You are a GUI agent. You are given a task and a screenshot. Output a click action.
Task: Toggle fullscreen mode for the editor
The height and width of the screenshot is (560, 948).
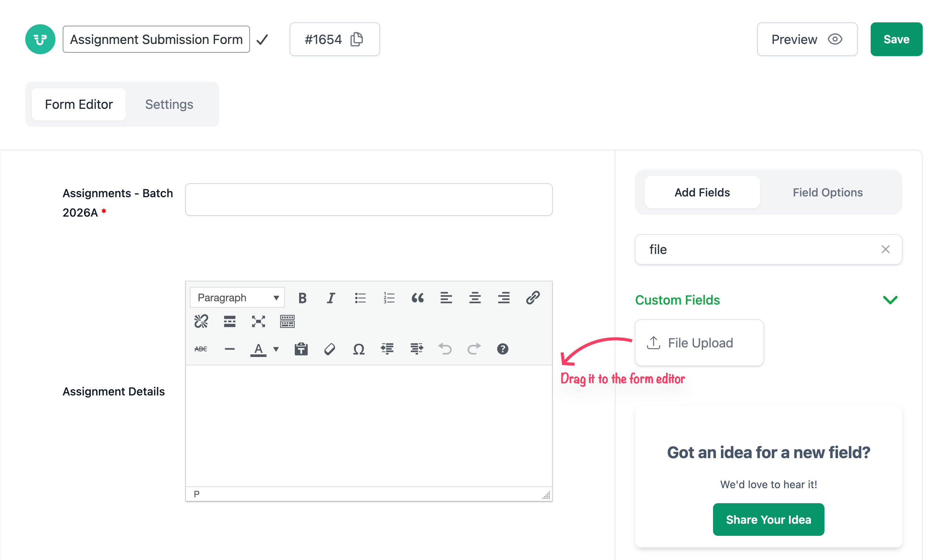point(258,321)
